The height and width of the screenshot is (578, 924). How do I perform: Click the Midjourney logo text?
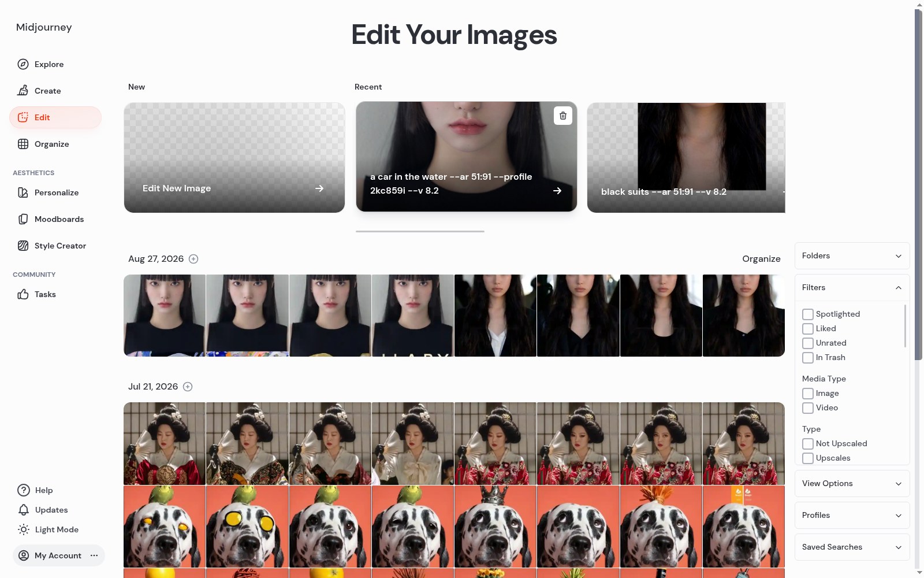44,27
